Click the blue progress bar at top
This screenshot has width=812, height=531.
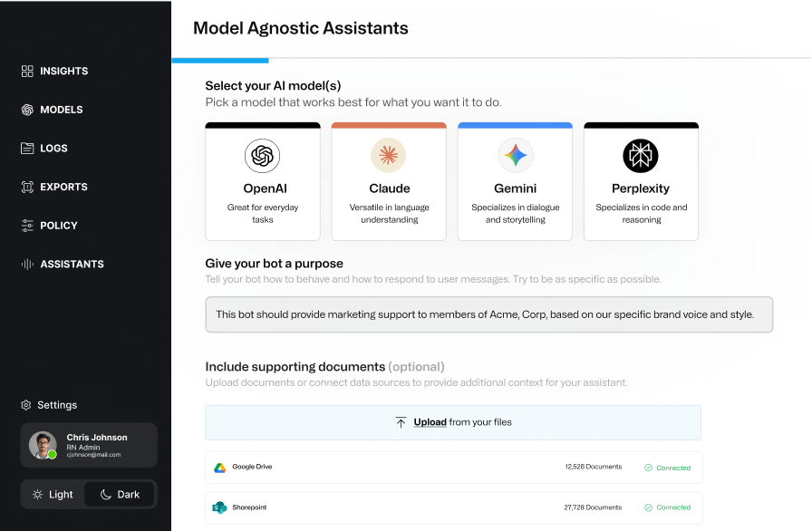219,61
